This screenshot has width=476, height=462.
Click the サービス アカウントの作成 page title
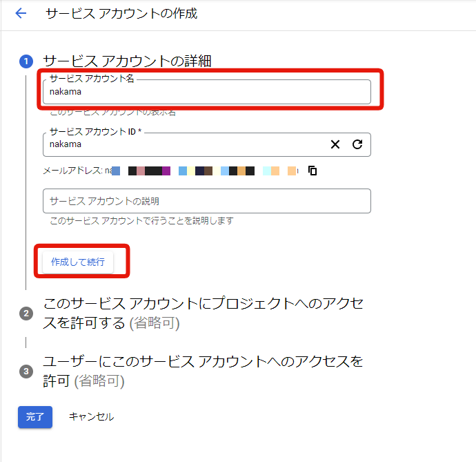click(x=121, y=13)
